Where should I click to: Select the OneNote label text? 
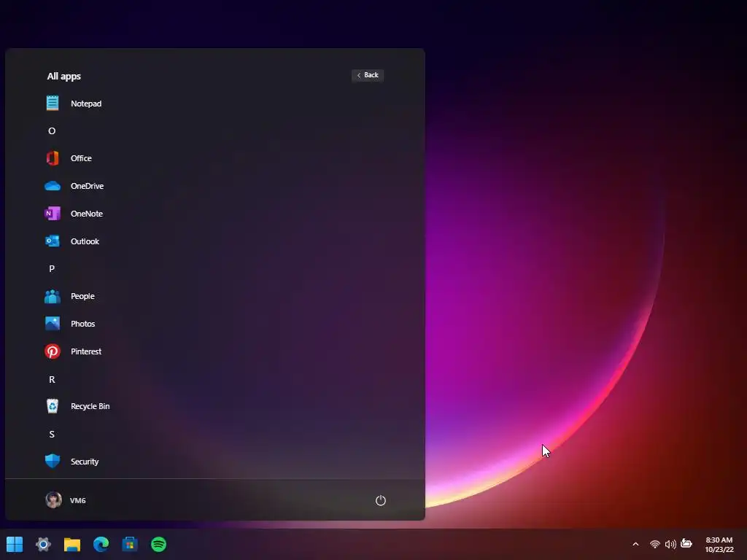tap(87, 214)
